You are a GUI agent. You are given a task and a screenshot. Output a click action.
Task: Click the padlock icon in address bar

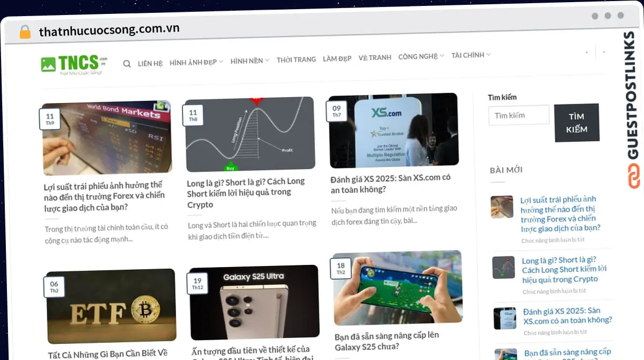[25, 32]
